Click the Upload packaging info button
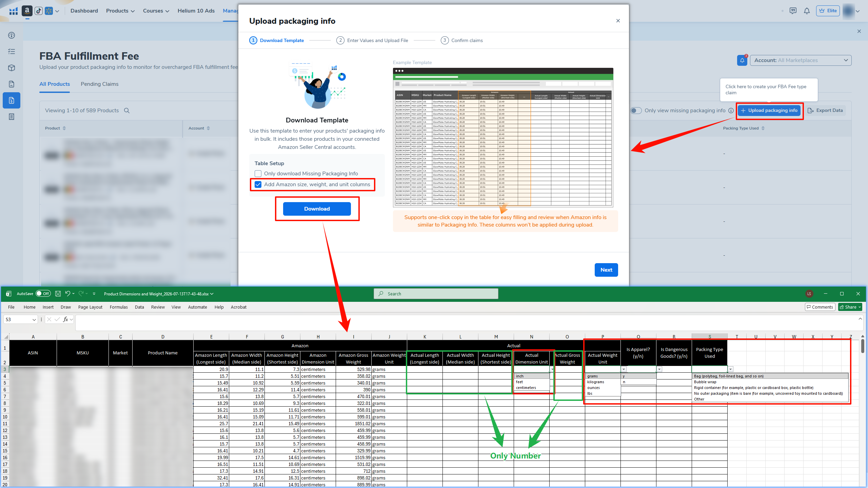The height and width of the screenshot is (488, 868). pos(769,111)
